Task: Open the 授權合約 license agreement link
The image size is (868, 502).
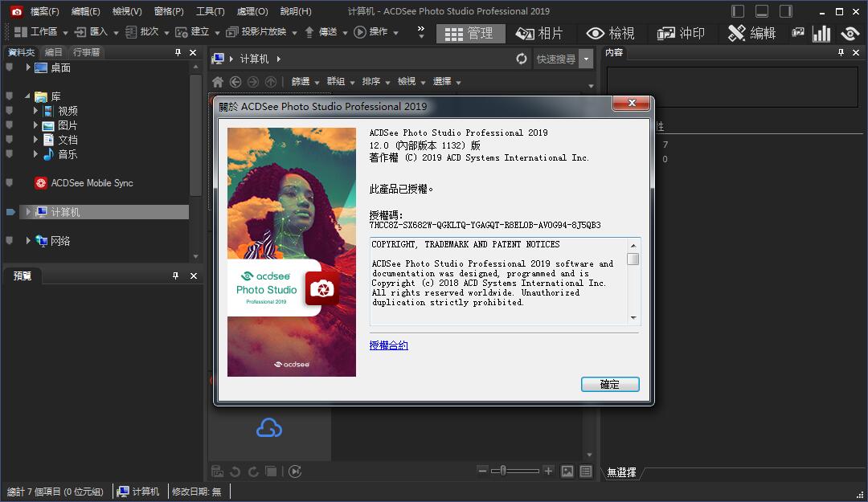Action: (x=388, y=345)
